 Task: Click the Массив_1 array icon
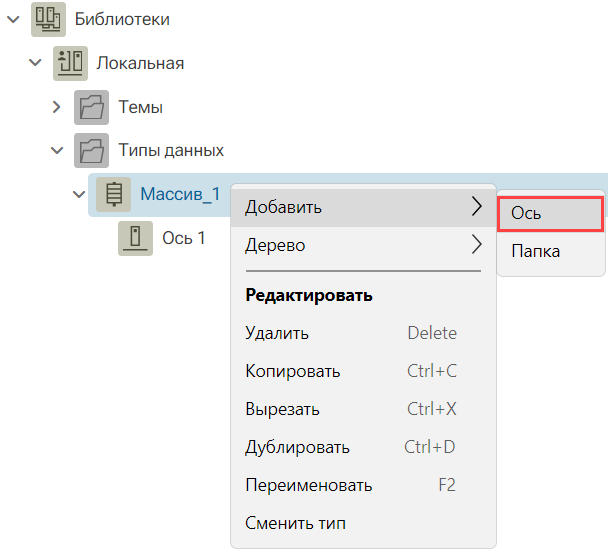pos(114,194)
